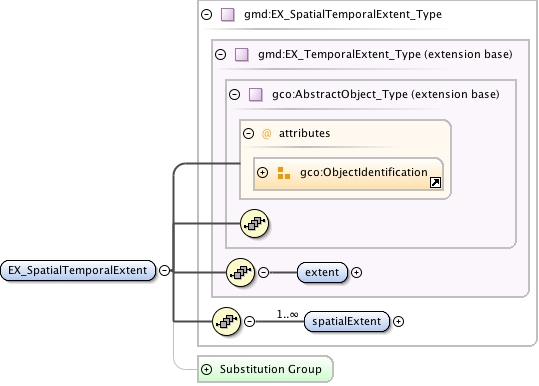Select the sequence icon before extent
The height and width of the screenshot is (386, 539).
click(241, 273)
